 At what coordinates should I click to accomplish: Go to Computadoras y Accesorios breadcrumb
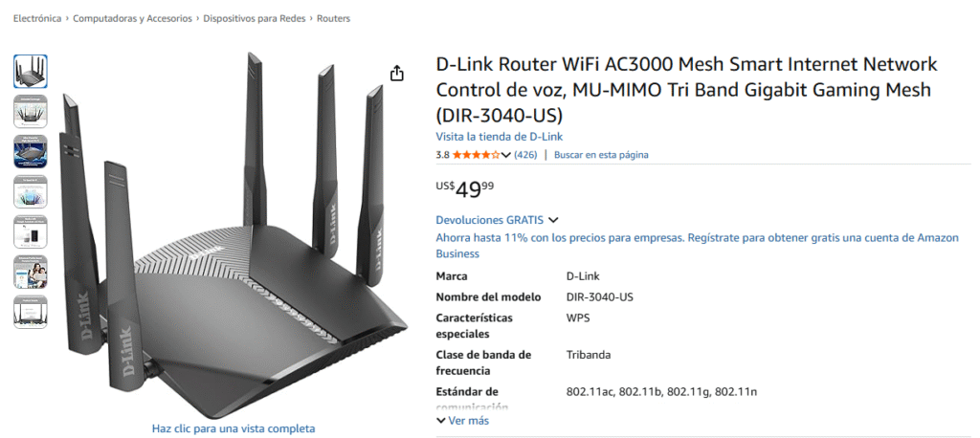pyautogui.click(x=132, y=18)
